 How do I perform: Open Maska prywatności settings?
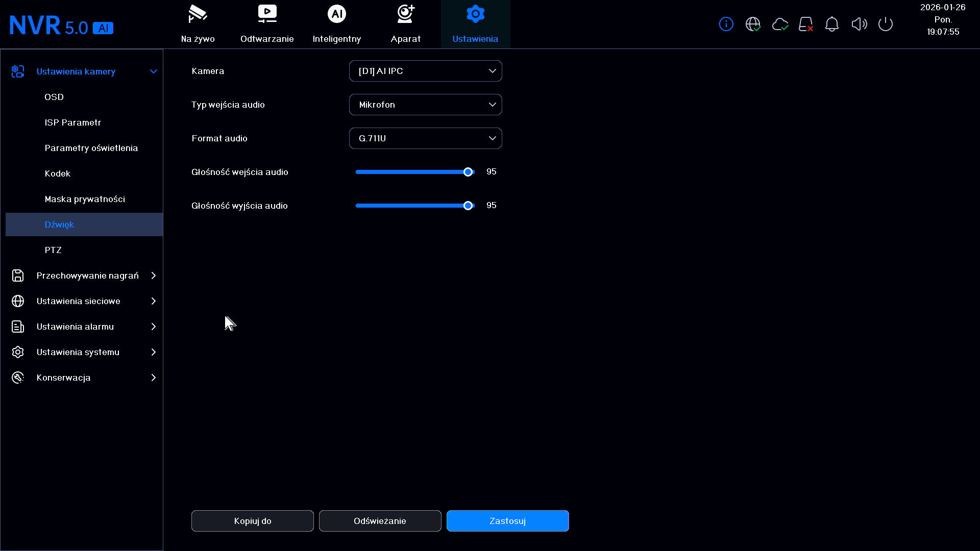[84, 199]
